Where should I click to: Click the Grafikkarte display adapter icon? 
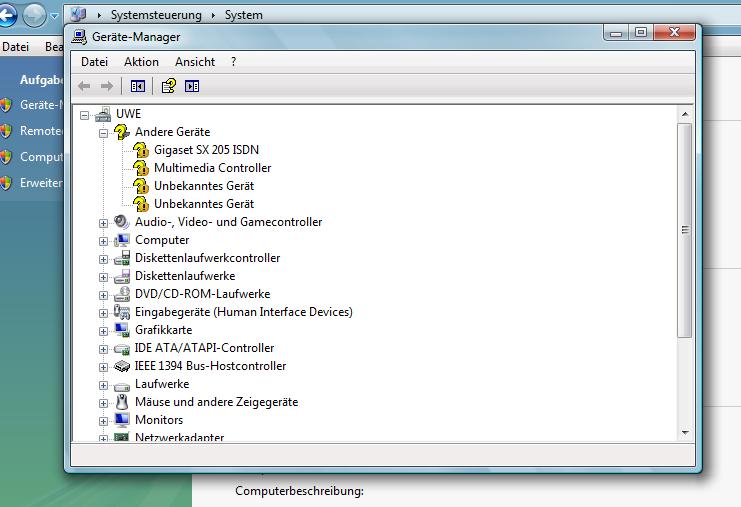pyautogui.click(x=122, y=330)
